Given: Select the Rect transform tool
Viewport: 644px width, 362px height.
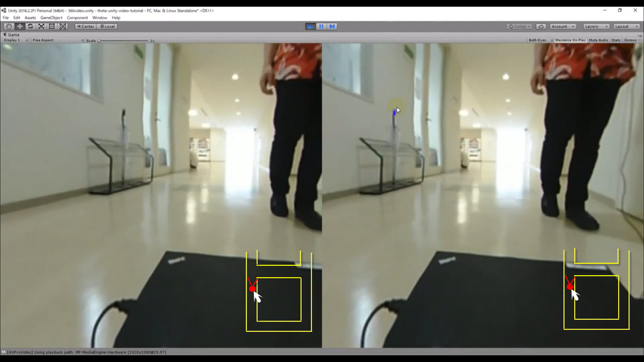Looking at the screenshot, I should [52, 26].
